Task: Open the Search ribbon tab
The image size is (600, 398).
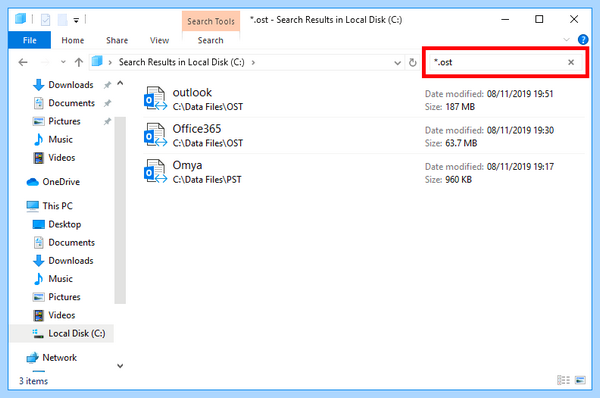Action: tap(210, 40)
